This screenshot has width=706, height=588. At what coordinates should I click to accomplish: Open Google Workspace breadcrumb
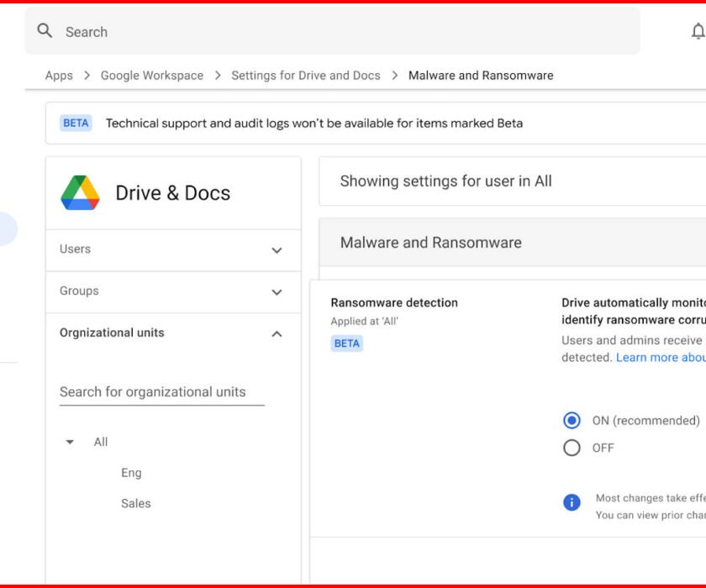pyautogui.click(x=152, y=76)
